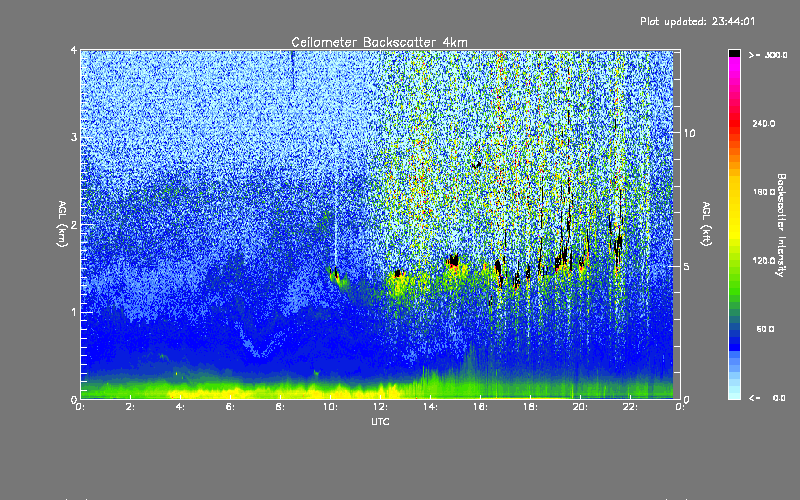Screen dimensions: 800x500
Task: Click the "4:" hour label on the UTC axis
Action: tap(180, 407)
